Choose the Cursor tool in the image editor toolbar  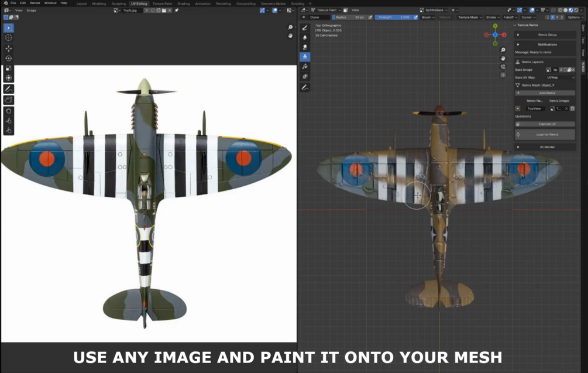point(9,37)
